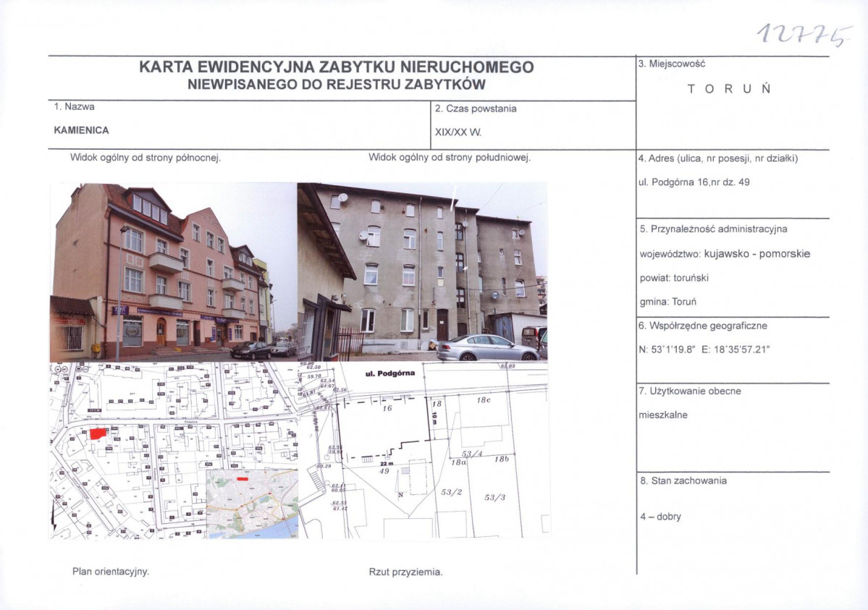Click '5. Przynależność administracyjna' label
The height and width of the screenshot is (610, 868).
point(713,229)
